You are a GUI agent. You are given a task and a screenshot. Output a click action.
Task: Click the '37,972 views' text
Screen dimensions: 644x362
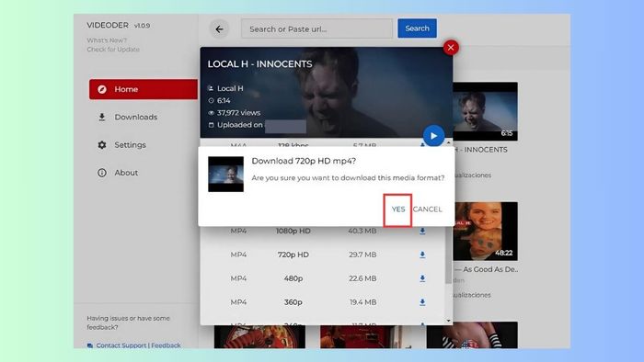pyautogui.click(x=238, y=113)
